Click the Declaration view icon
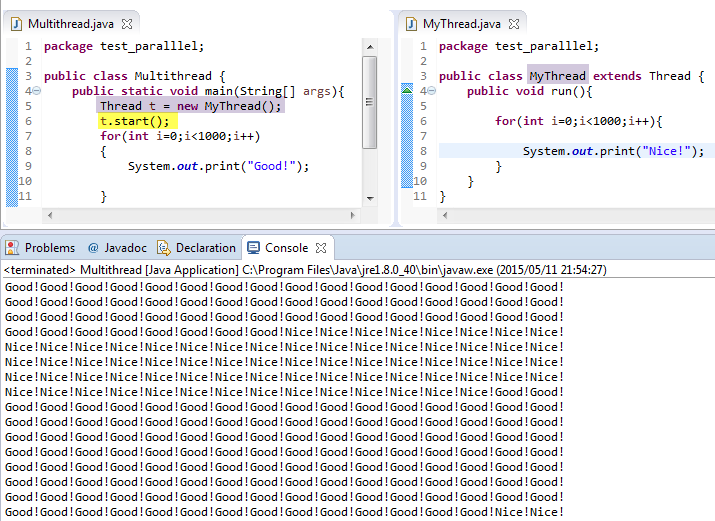The width and height of the screenshot is (715, 521). [164, 248]
